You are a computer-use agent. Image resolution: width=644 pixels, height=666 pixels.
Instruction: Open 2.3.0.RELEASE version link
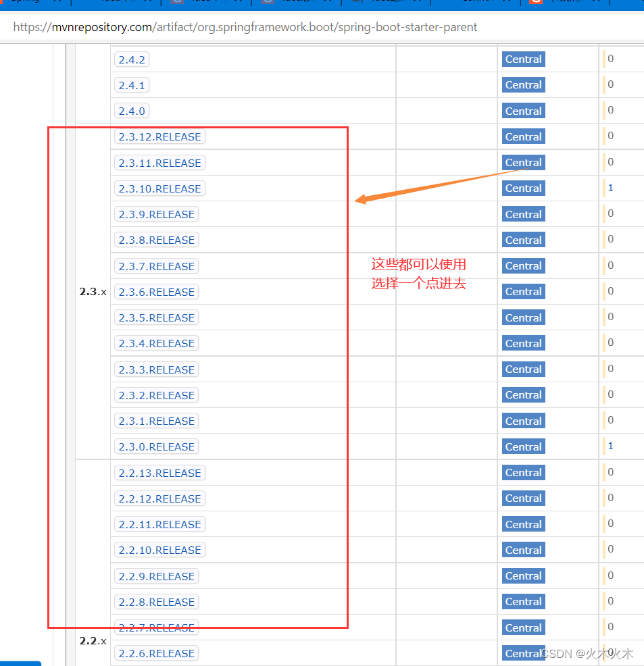[156, 446]
